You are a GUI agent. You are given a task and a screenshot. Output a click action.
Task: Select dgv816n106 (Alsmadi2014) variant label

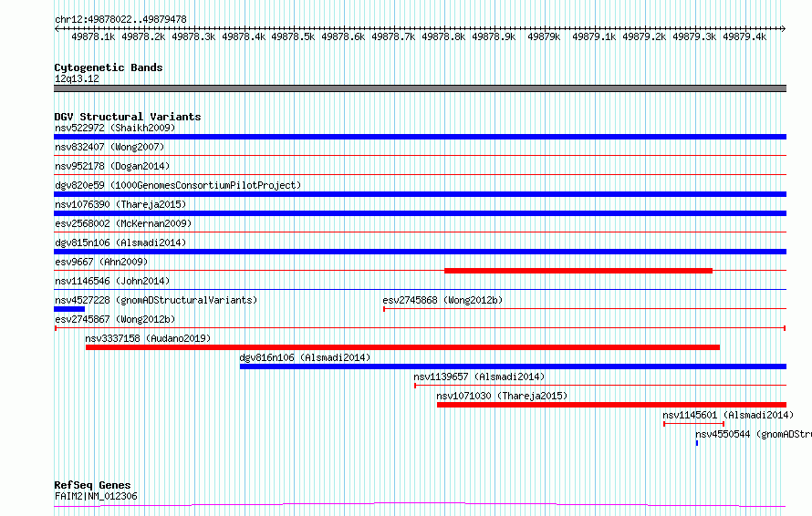point(305,357)
